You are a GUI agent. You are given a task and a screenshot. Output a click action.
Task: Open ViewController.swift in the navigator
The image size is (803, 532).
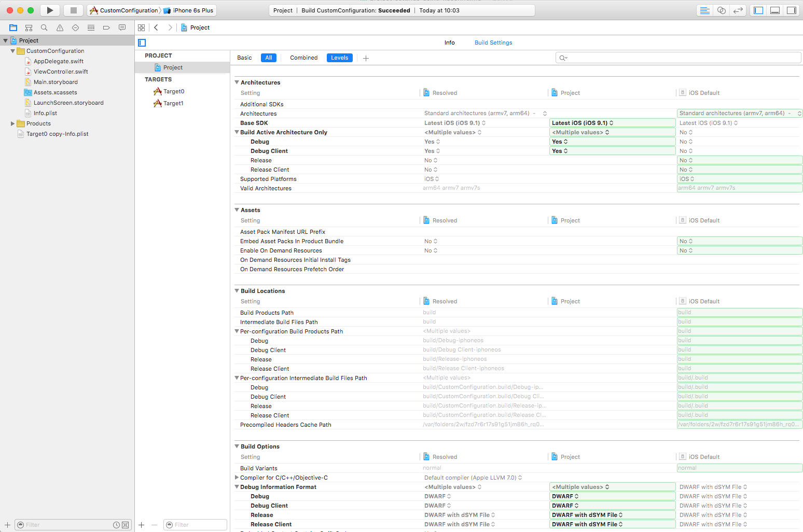click(x=61, y=72)
